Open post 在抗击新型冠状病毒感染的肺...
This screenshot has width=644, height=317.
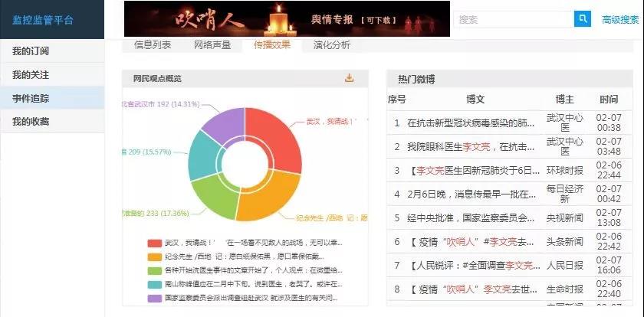pyautogui.click(x=471, y=123)
